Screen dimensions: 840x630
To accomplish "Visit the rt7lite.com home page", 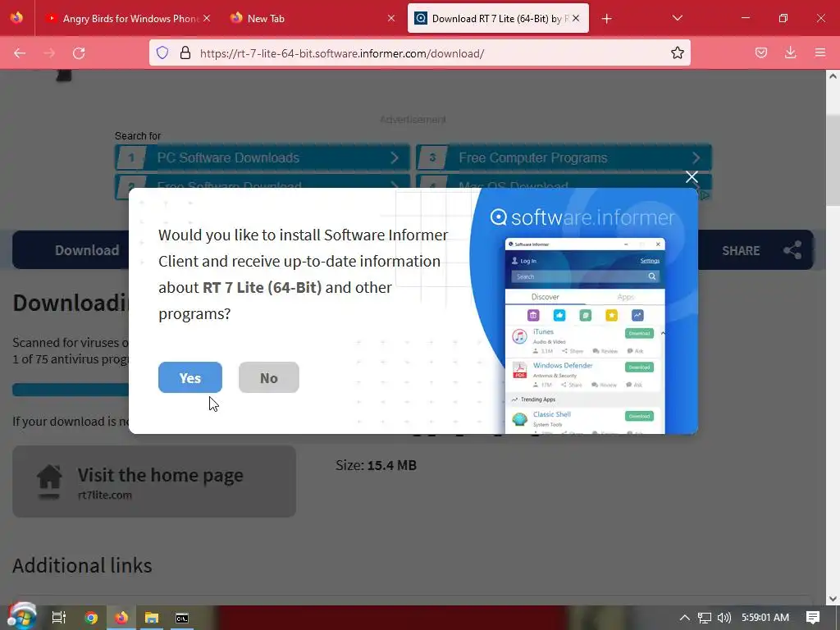I will pyautogui.click(x=154, y=481).
